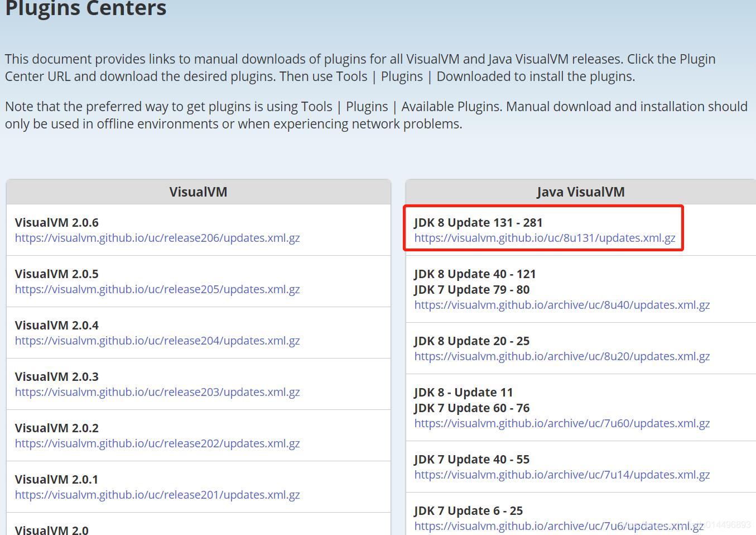Open the archive 7u14 updates.xml.gz link

click(562, 475)
